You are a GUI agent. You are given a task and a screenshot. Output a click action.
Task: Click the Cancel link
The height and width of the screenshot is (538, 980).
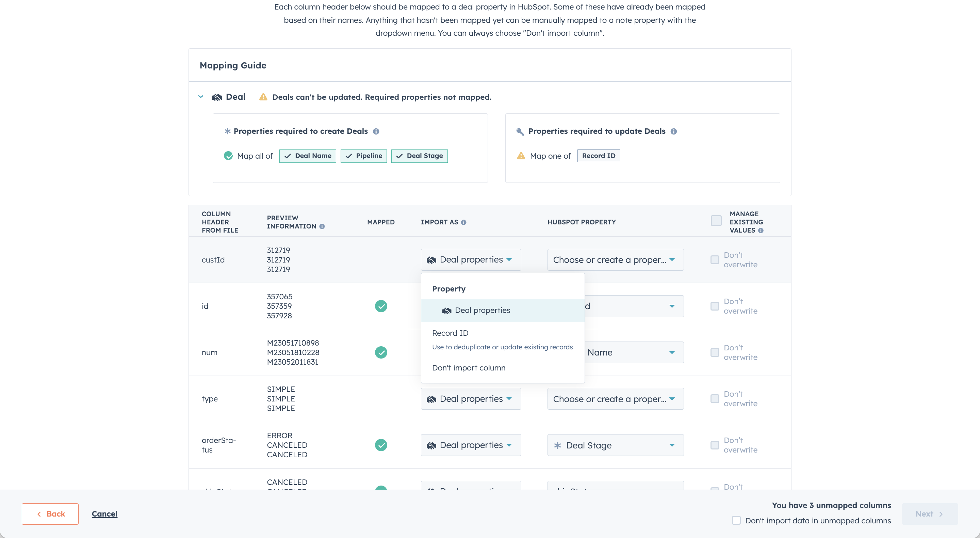click(104, 513)
